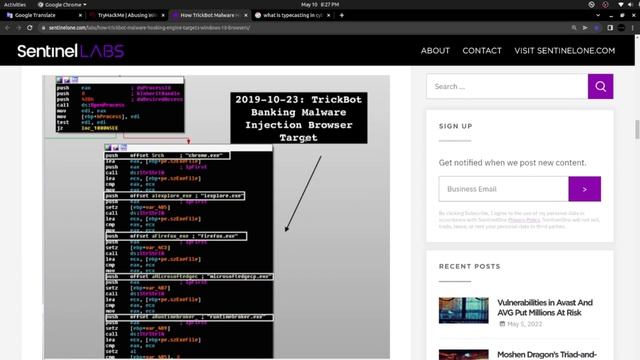Viewport: 640px width, 360px height.
Task: Open the volume tray icon
Action: 630,4
